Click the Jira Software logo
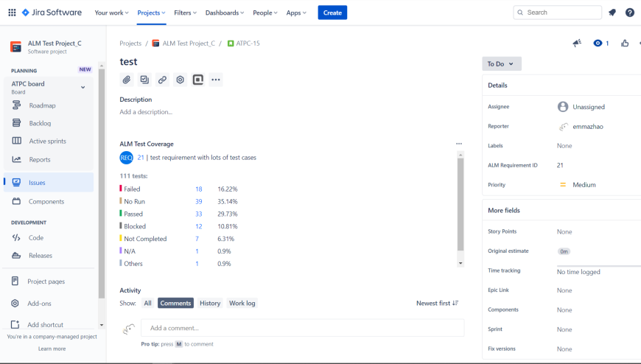 (52, 13)
